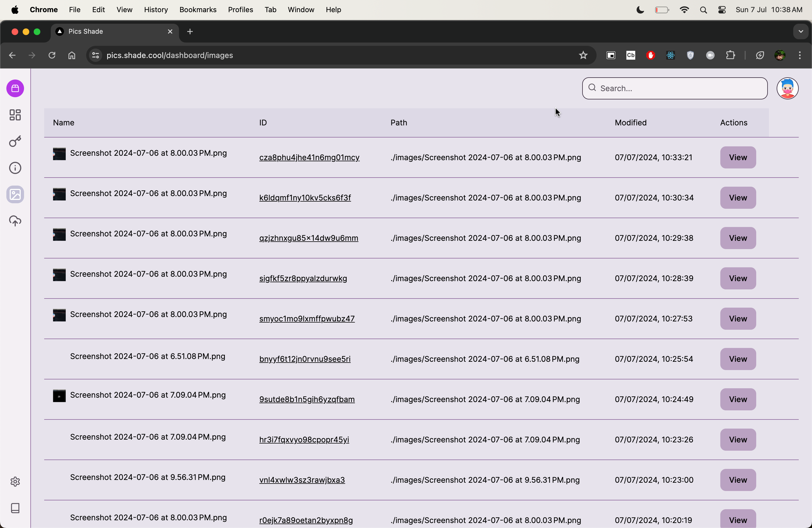View image modified at 10:25:54
812x528 pixels.
tap(738, 359)
